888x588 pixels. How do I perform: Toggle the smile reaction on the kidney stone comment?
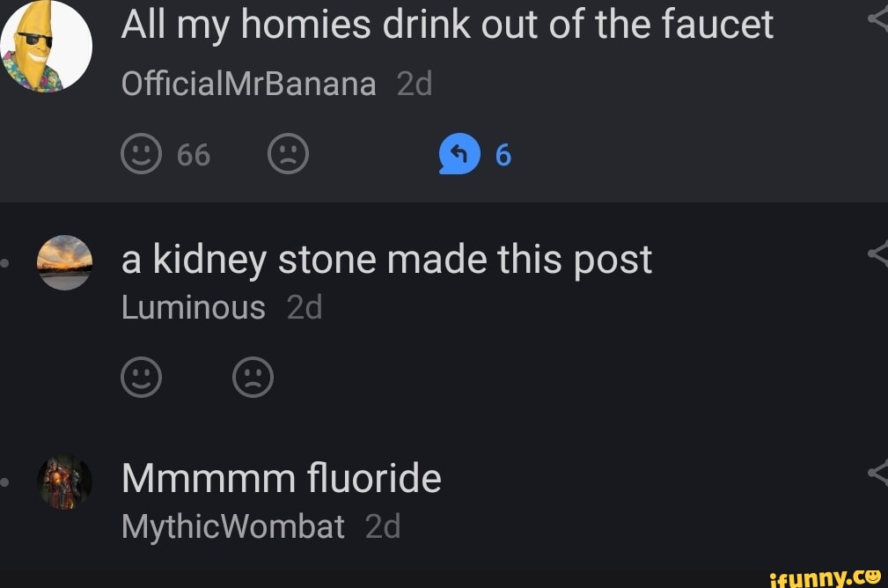coord(142,377)
